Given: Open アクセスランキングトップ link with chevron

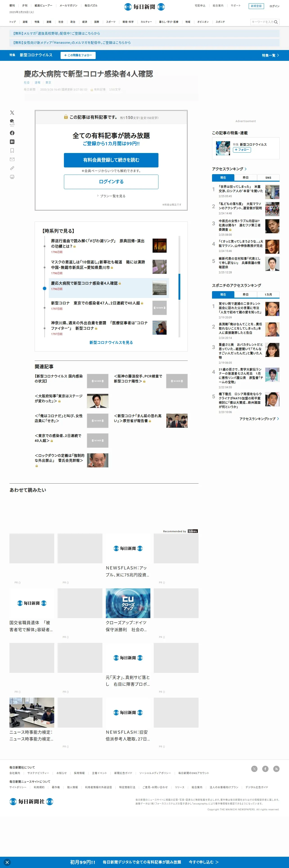Looking at the screenshot, I should pyautogui.click(x=259, y=419).
